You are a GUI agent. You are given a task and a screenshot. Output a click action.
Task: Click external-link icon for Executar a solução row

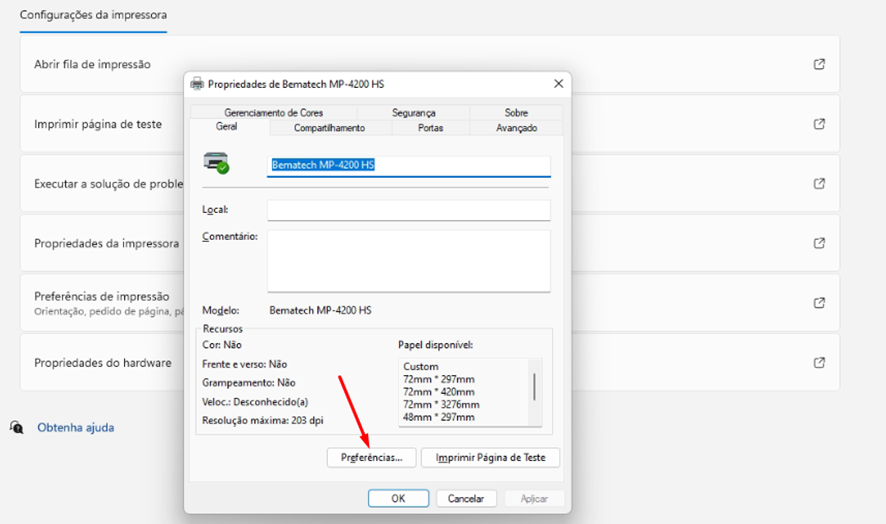click(x=819, y=184)
